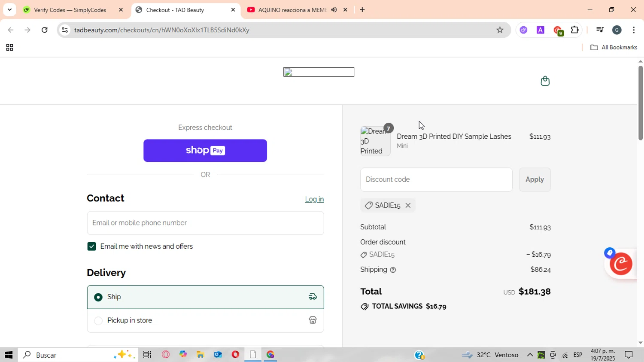
Task: Open the Extensions puzzle icon
Action: click(574, 30)
